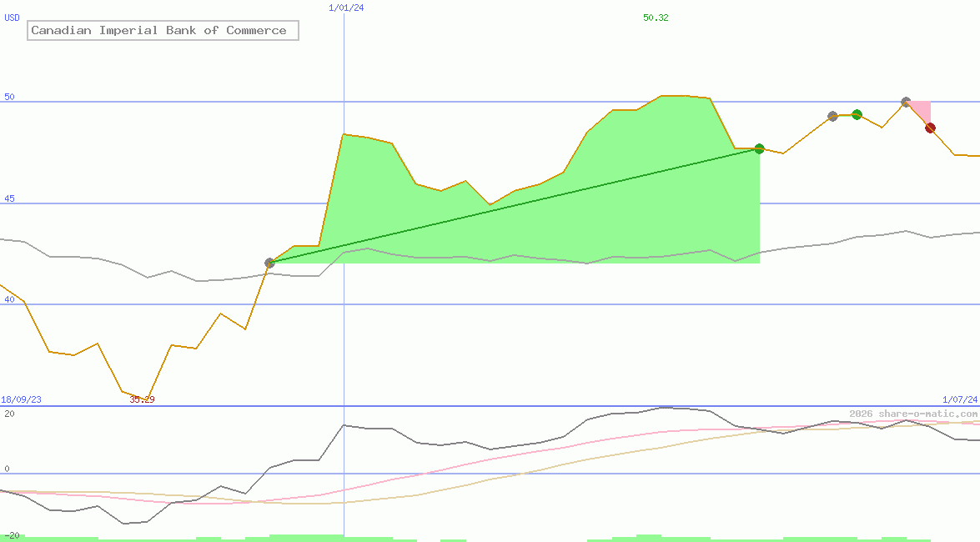
Task: Click the red sell marker
Action: (x=930, y=128)
